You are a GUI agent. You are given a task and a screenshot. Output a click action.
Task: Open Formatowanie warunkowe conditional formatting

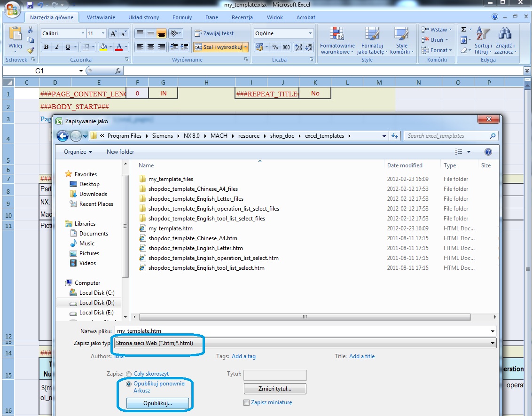point(337,40)
